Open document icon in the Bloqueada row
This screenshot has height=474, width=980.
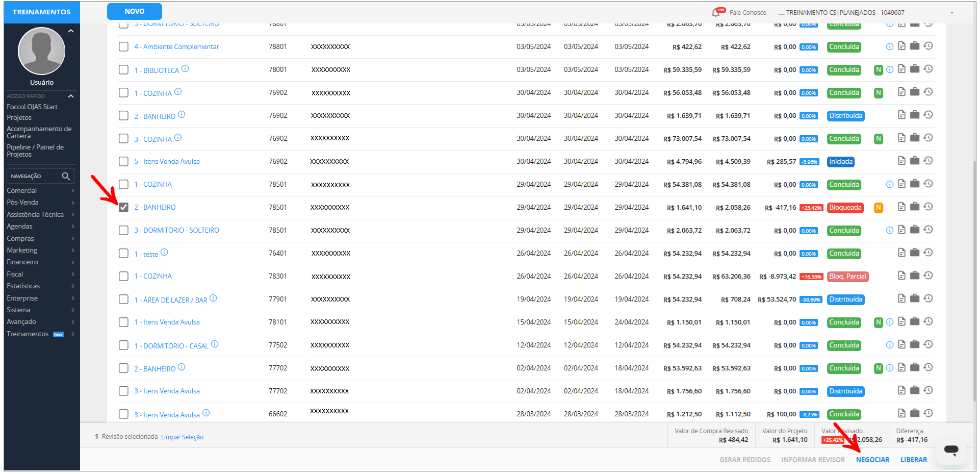(x=901, y=207)
